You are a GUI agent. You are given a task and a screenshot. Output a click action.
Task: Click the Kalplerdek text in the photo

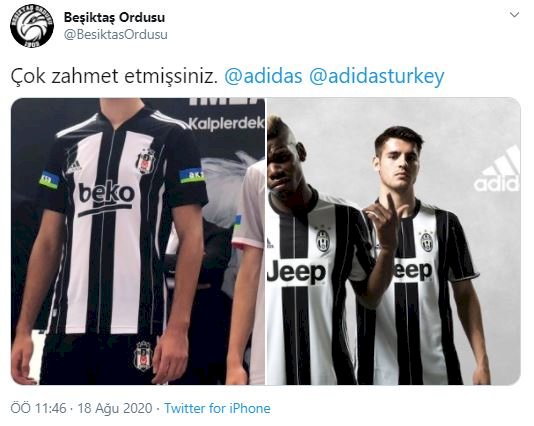[x=226, y=124]
